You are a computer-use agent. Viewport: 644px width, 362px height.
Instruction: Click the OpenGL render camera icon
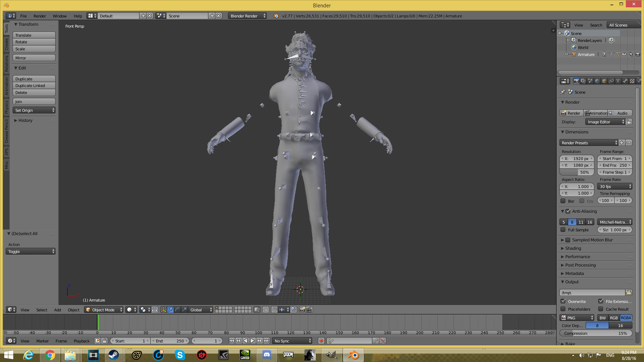click(302, 310)
